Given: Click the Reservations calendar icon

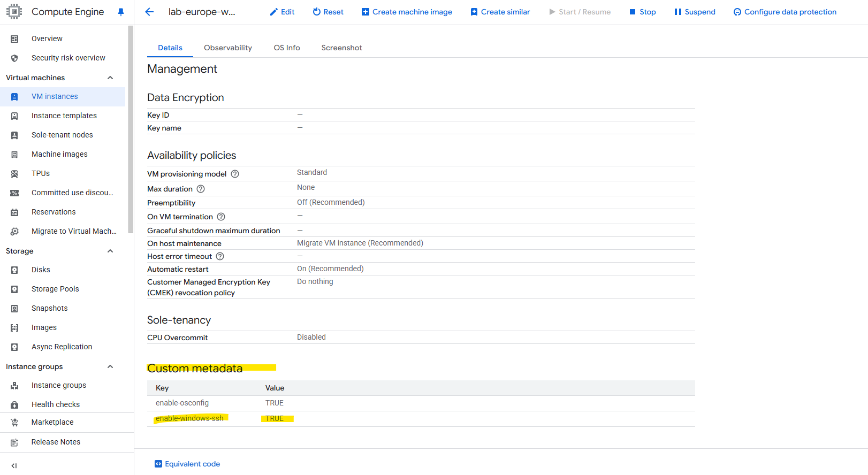Looking at the screenshot, I should [x=14, y=212].
